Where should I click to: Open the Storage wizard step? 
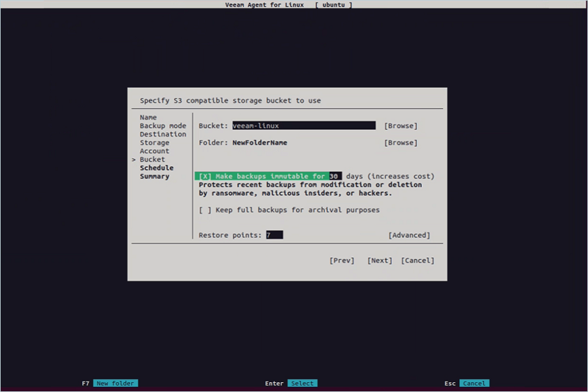(x=154, y=142)
